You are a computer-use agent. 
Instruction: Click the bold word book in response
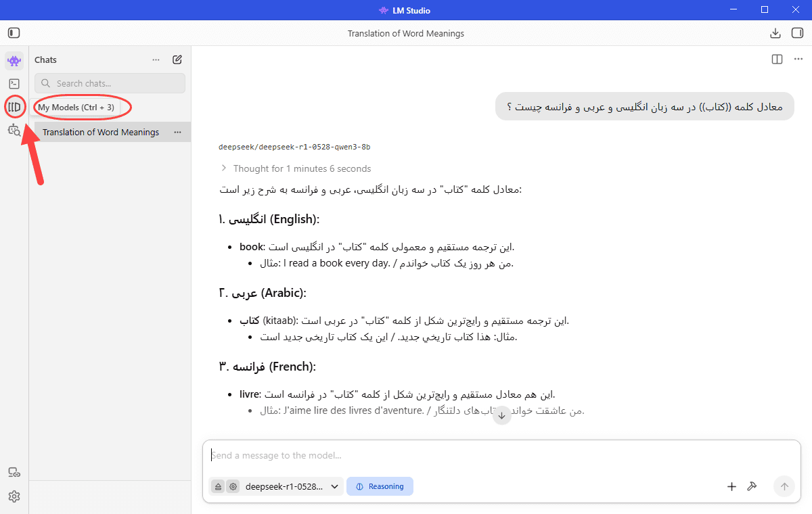(x=250, y=247)
